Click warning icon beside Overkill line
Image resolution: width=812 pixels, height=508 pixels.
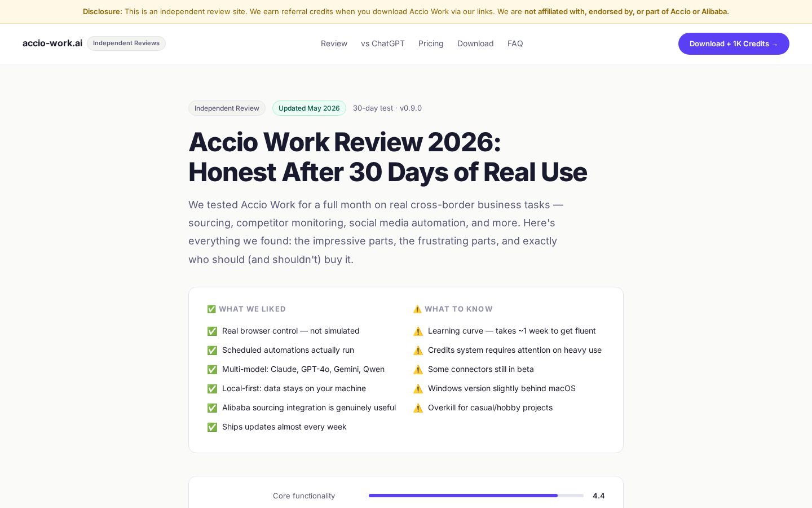(418, 408)
